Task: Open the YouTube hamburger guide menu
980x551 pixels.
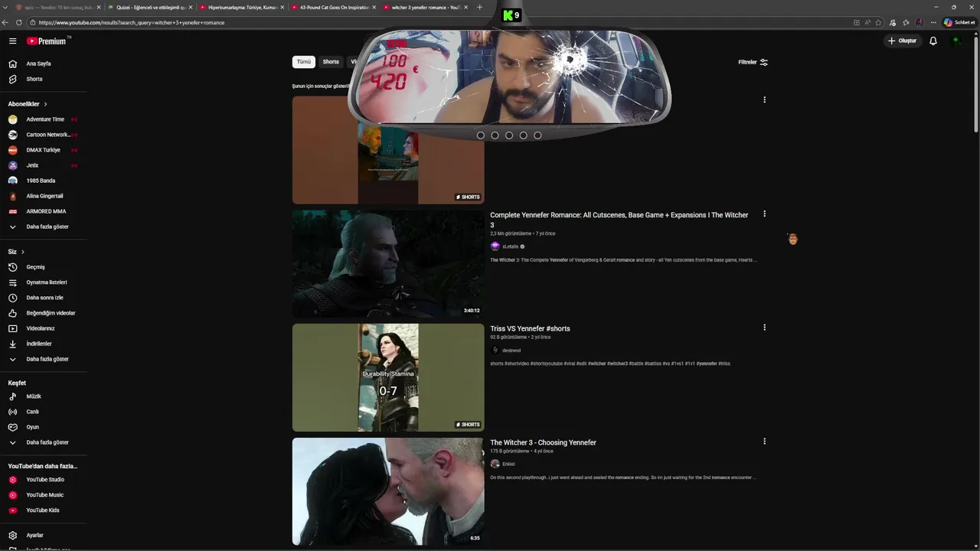Action: coord(13,41)
